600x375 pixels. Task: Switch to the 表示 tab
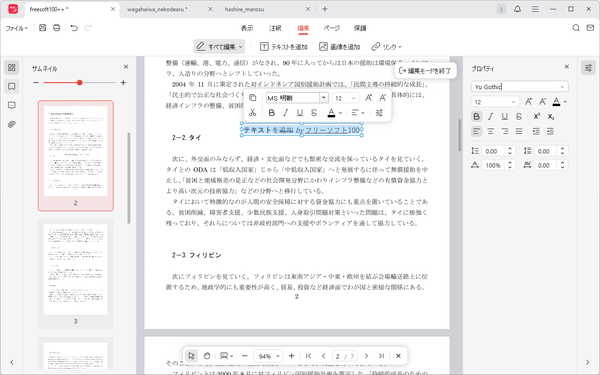pyautogui.click(x=247, y=28)
